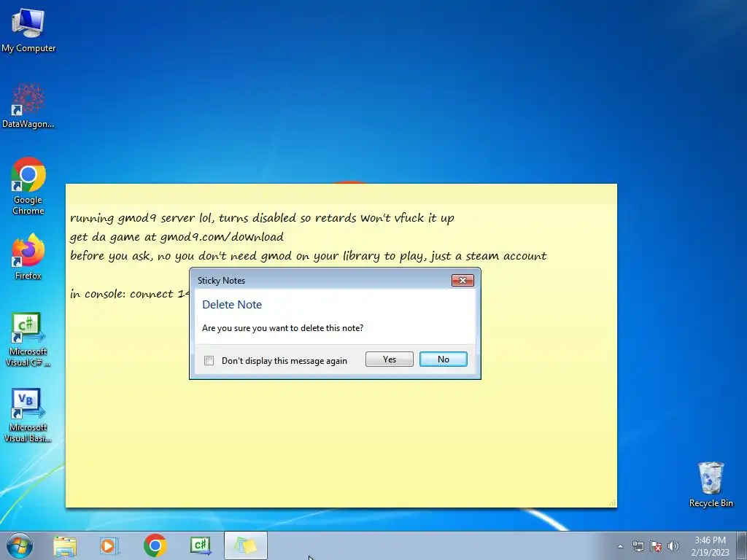This screenshot has height=560, width=747.
Task: Check Don't display this message again
Action: click(x=209, y=360)
